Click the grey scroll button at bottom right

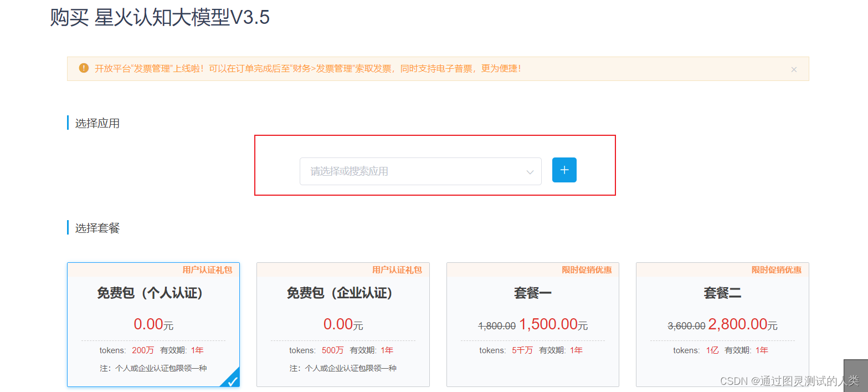click(855, 375)
